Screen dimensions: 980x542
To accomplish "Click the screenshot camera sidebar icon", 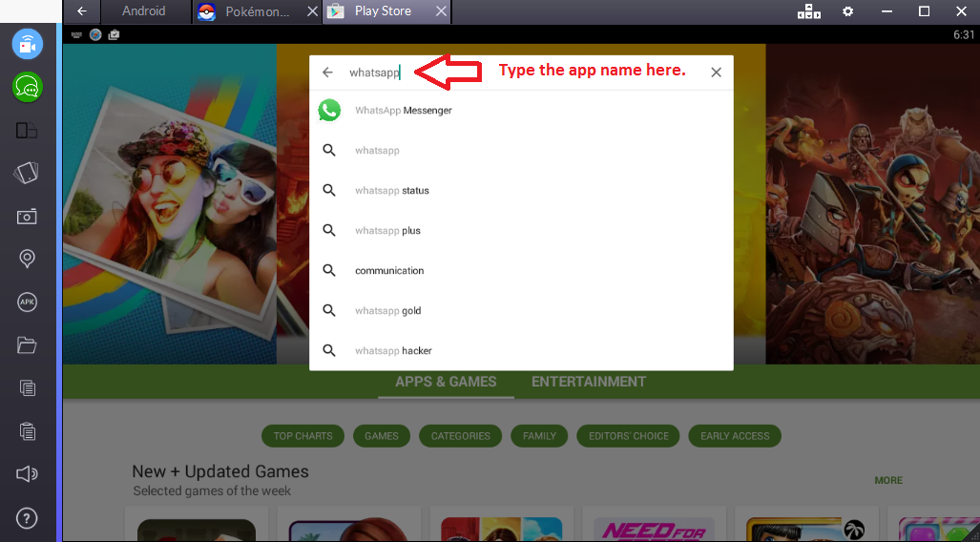I will click(x=27, y=217).
